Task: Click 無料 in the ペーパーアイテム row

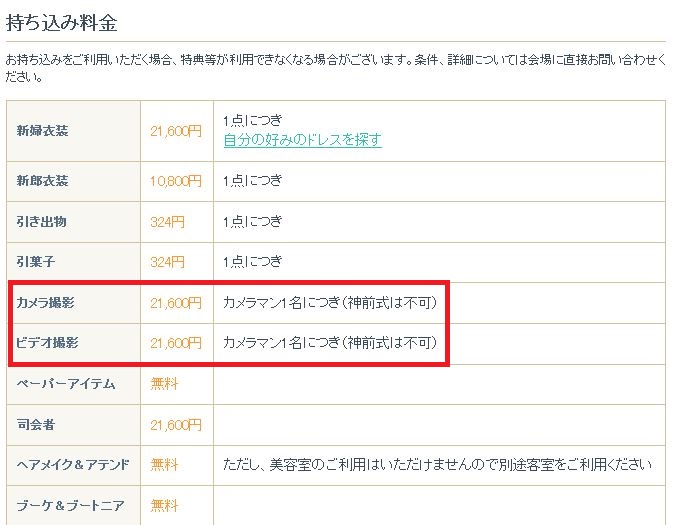Action: [x=164, y=383]
